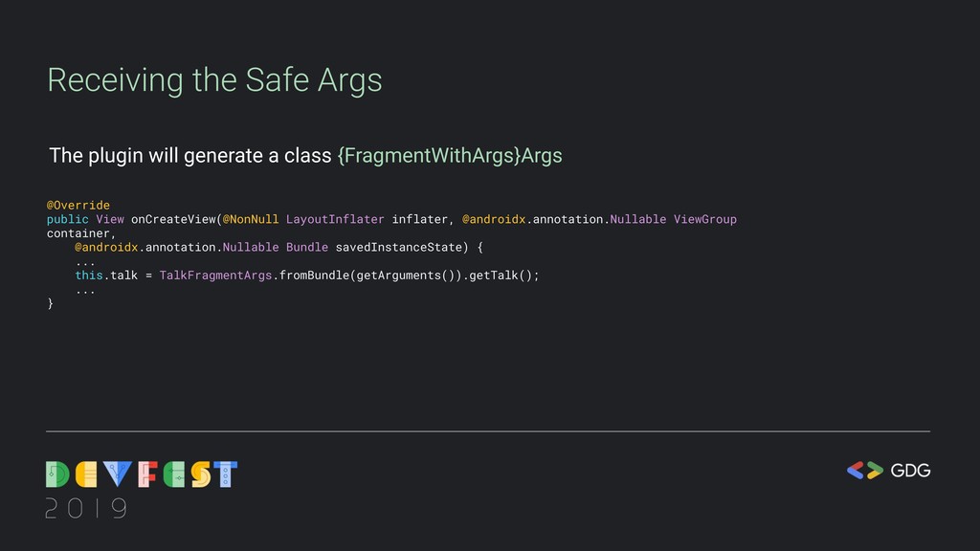This screenshot has height=551, width=980.
Task: Click the savedInstanceState parameter
Action: 399,247
